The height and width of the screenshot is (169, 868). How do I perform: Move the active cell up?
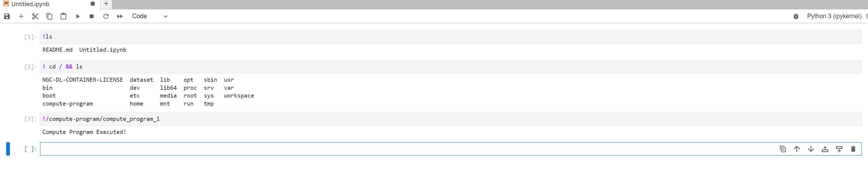[x=797, y=149]
